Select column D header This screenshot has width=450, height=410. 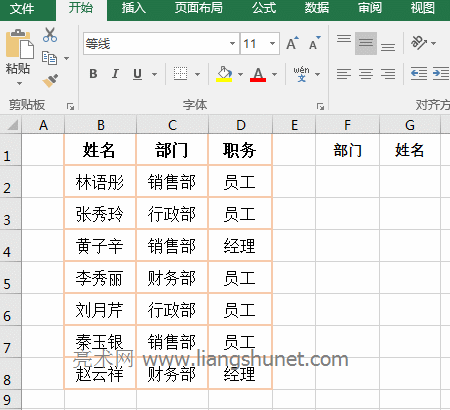[x=240, y=125]
